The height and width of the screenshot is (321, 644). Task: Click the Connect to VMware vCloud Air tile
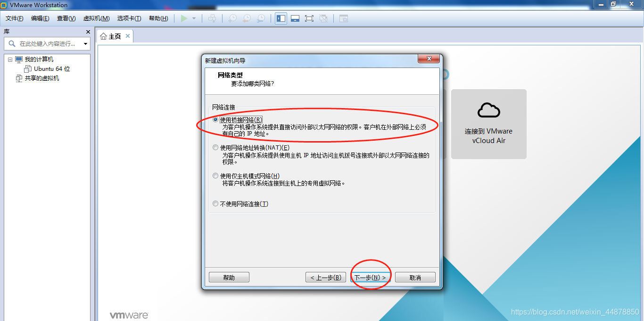pos(488,124)
